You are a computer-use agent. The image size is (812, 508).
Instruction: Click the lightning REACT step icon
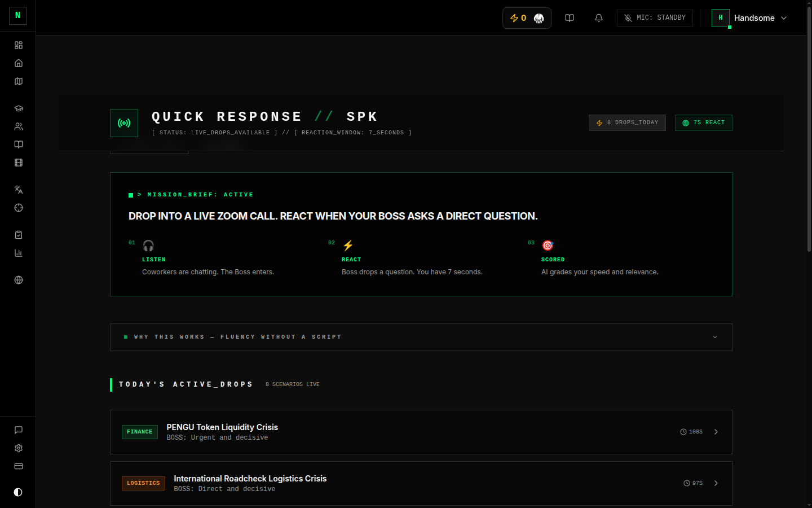(348, 246)
